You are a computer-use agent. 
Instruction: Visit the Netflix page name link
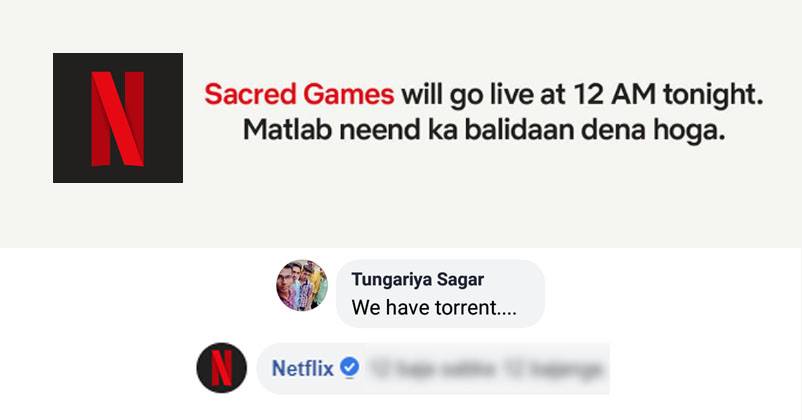(x=302, y=368)
